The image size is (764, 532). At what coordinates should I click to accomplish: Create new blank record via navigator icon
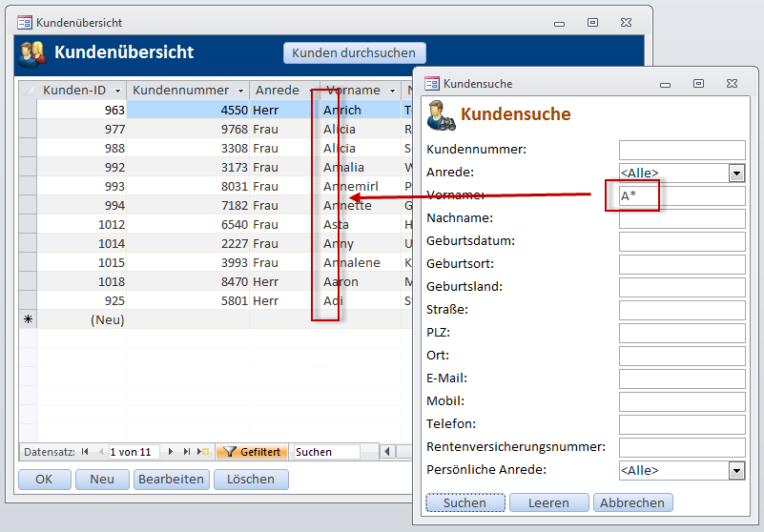tap(202, 452)
